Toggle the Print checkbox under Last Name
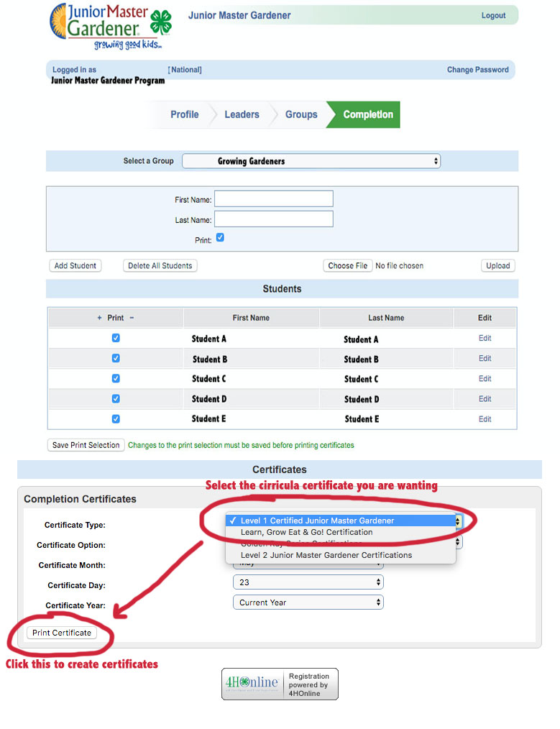Viewport: 560px width, 729px height. click(x=220, y=238)
